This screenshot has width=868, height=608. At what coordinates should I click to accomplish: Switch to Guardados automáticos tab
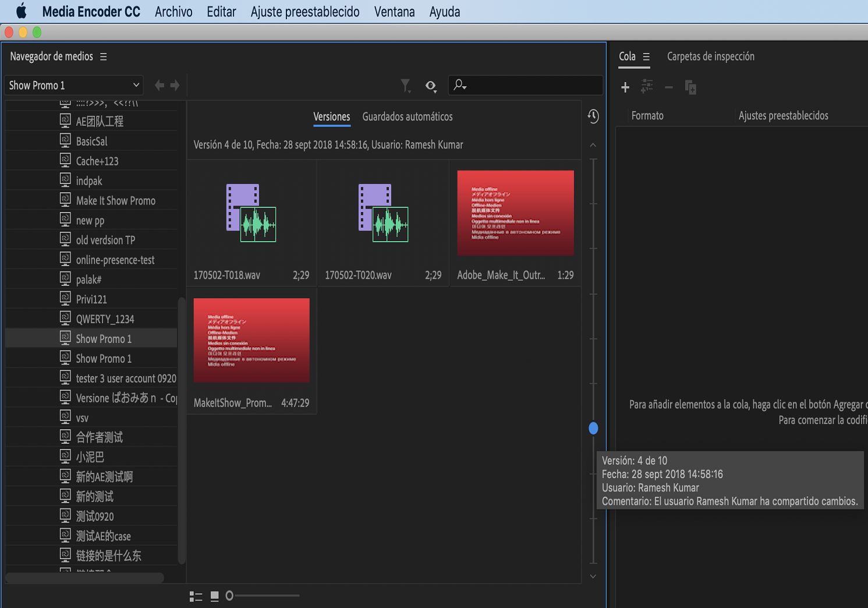click(x=408, y=116)
